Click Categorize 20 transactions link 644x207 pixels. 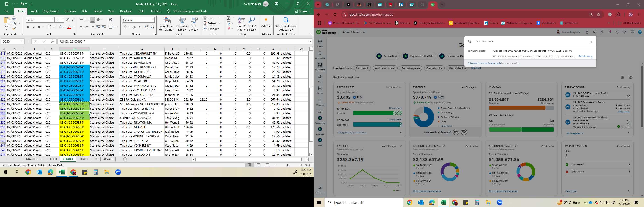(352, 132)
